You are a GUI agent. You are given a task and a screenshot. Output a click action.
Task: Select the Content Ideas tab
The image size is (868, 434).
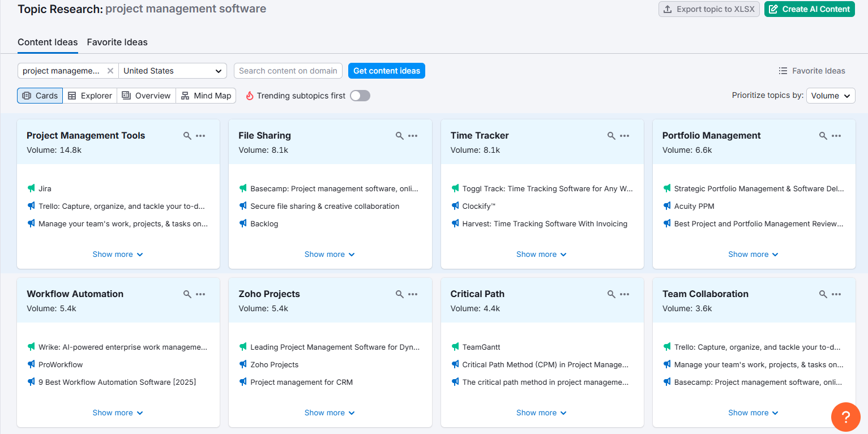48,42
